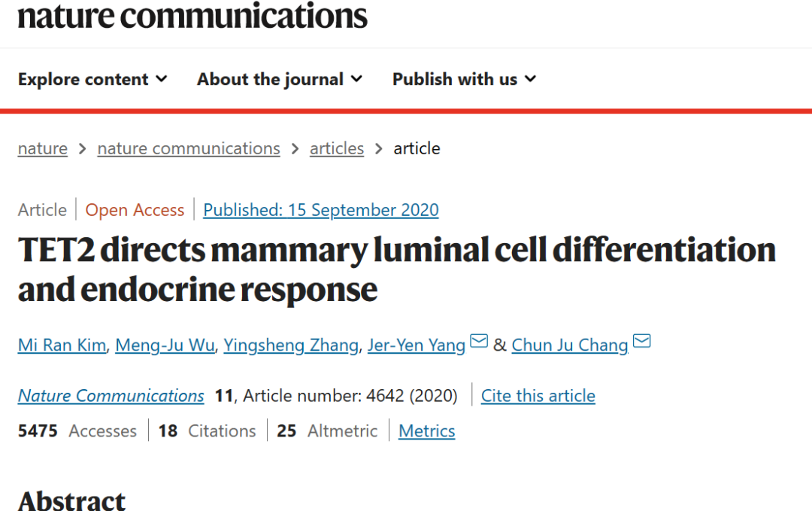Click the Published: 15 September 2020 link
This screenshot has height=511, width=812.
click(321, 210)
